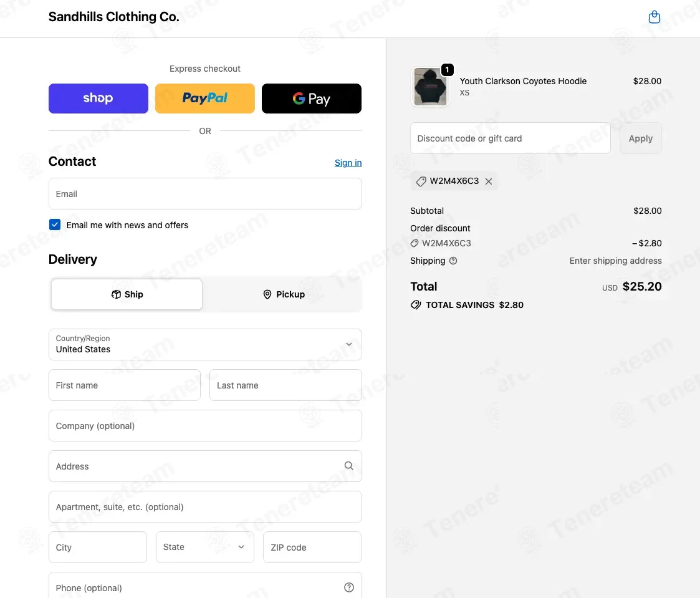Click the Address field search magnifier icon
This screenshot has height=598, width=700.
coord(348,466)
